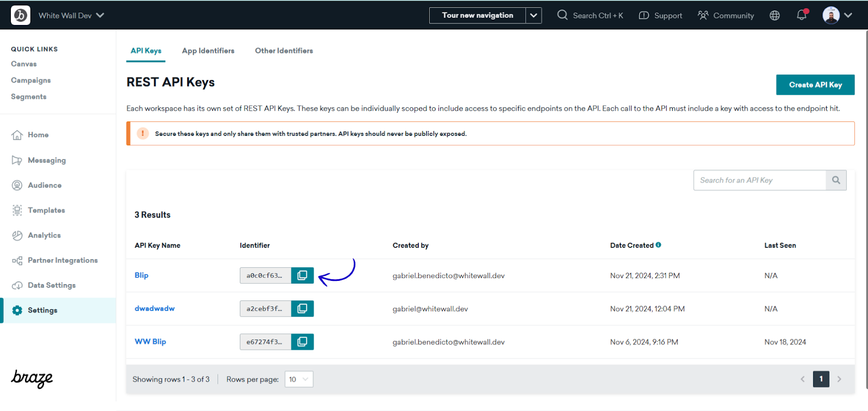868x411 pixels.
Task: Open the Blip API key link
Action: tap(142, 275)
